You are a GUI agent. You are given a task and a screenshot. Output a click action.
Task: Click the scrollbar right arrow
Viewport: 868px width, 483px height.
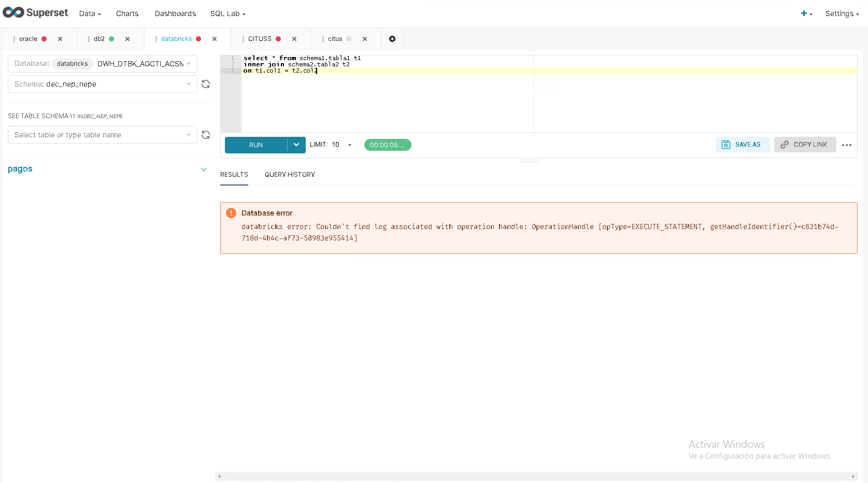pos(853,476)
